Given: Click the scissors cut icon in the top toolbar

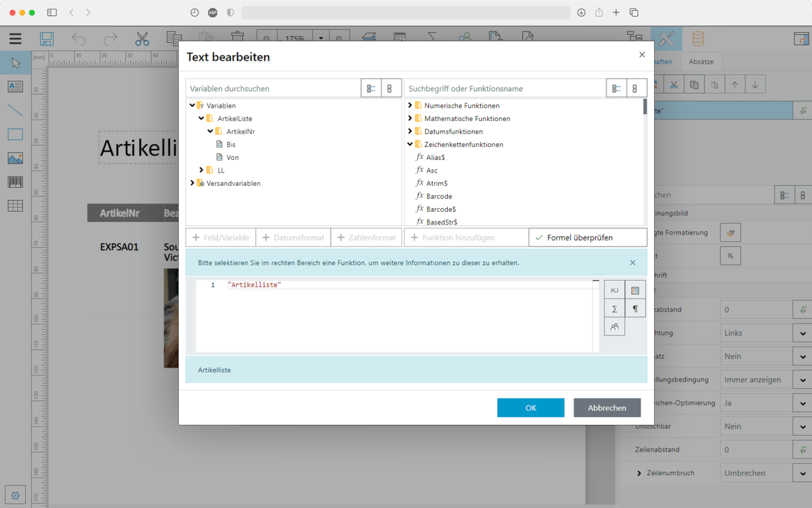Looking at the screenshot, I should [x=141, y=38].
